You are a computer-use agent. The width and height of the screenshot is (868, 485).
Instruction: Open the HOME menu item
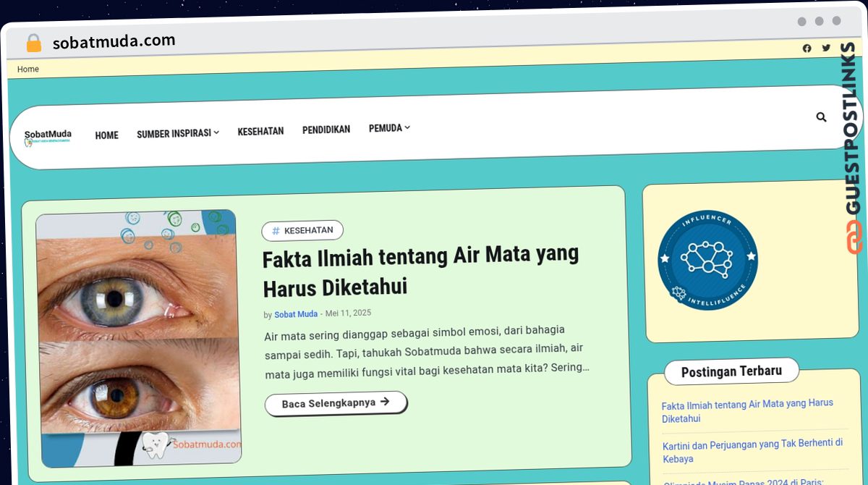pos(106,135)
